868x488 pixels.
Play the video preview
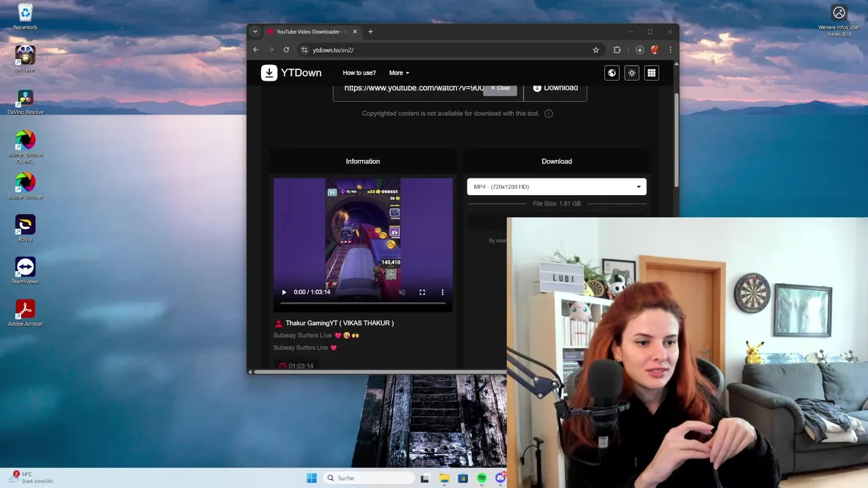pos(284,292)
